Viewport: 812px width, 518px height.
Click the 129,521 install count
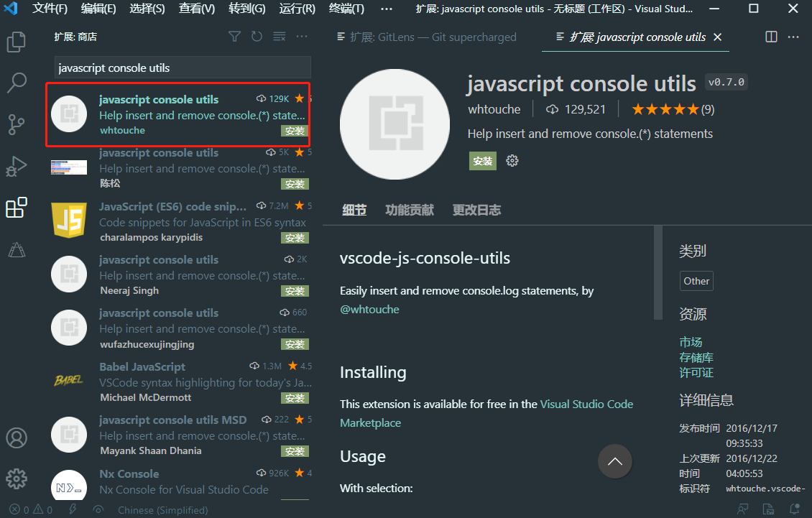pos(576,109)
